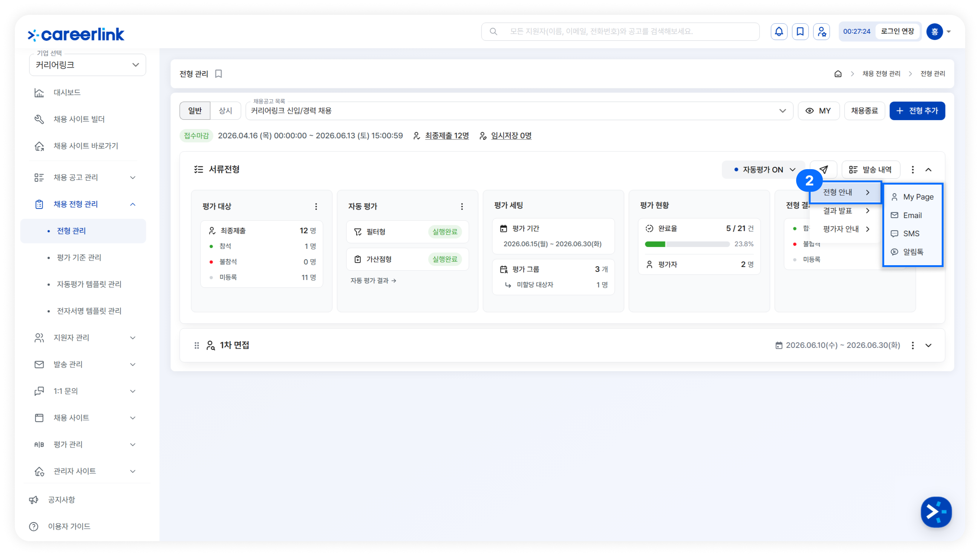Viewport: 980px width, 556px height.
Task: Grab the 1차 면접 drag handle
Action: click(197, 346)
